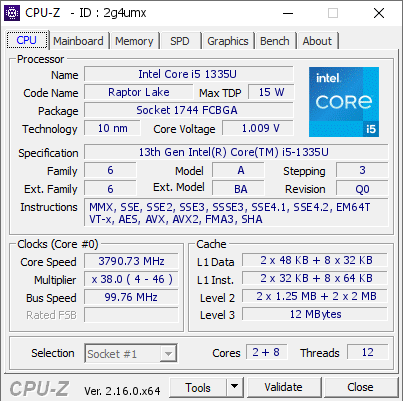
Task: Click the Package value 'Socket 1744 FCBGA'
Action: click(x=189, y=110)
